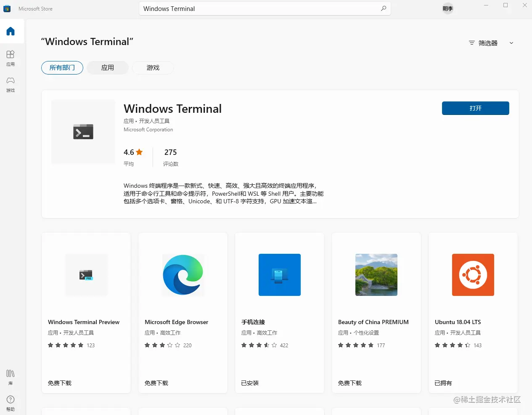The width and height of the screenshot is (532, 415).
Task: Click 免费下载 under Microsoft Edge Browser
Action: tap(156, 383)
